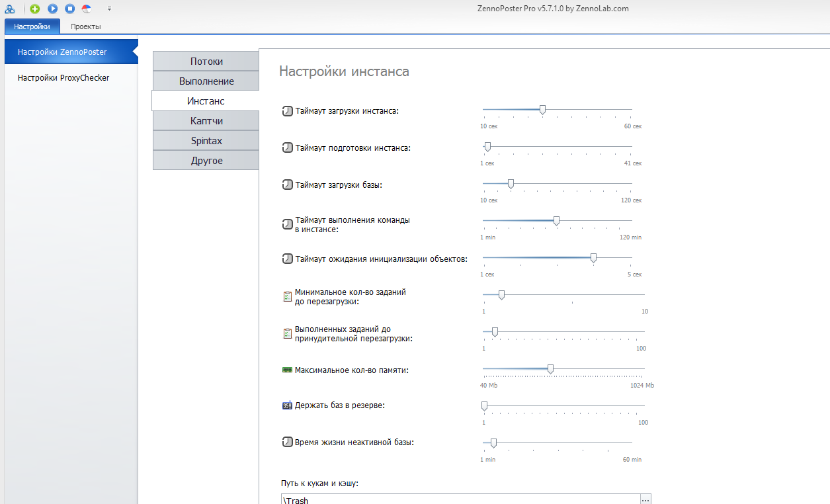The image size is (830, 504).
Task: Click clock icon beside Таймаут подготовки инстанса
Action: (x=287, y=148)
